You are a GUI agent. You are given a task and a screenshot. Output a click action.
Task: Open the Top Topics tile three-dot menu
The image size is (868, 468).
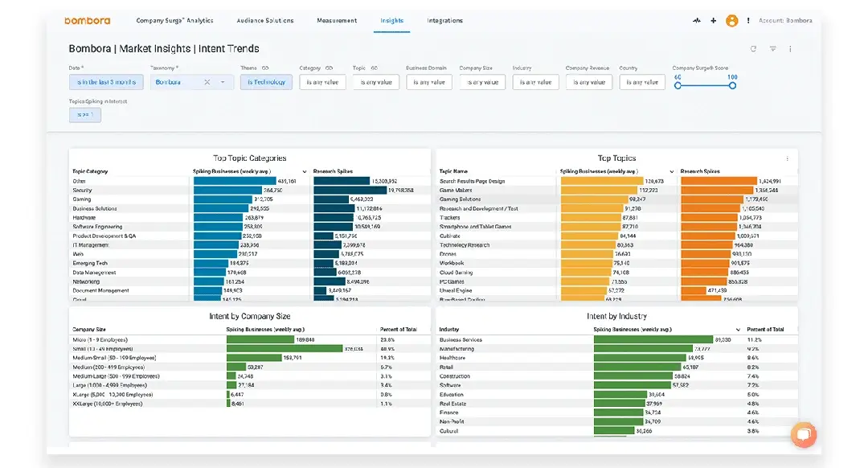pyautogui.click(x=787, y=158)
